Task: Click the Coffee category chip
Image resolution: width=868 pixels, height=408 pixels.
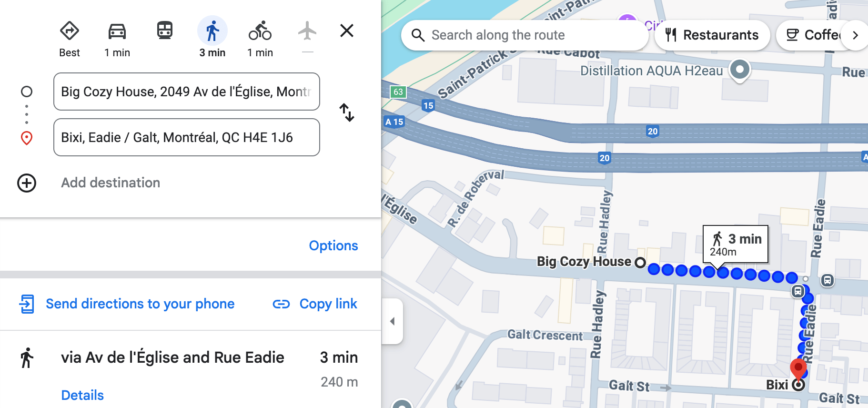Action: [x=810, y=35]
